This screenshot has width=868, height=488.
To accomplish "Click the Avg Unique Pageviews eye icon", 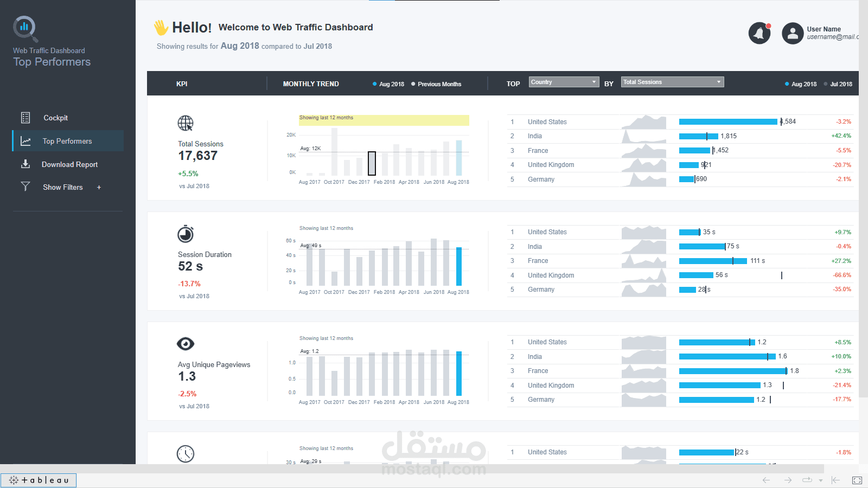I will [x=185, y=344].
